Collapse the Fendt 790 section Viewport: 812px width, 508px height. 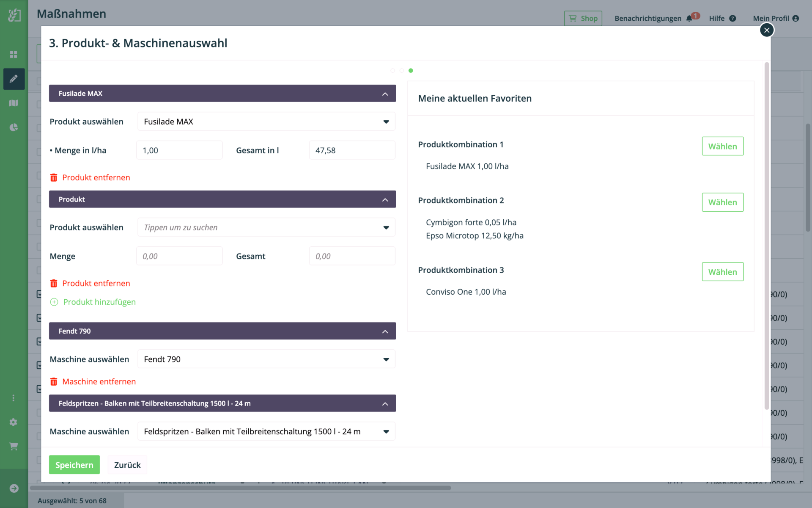(385, 331)
